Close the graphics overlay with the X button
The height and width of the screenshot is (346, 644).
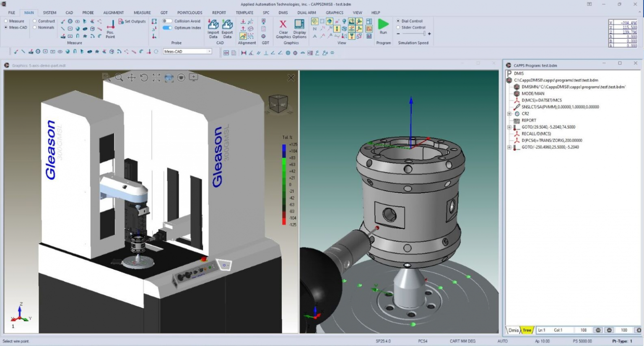pos(291,77)
